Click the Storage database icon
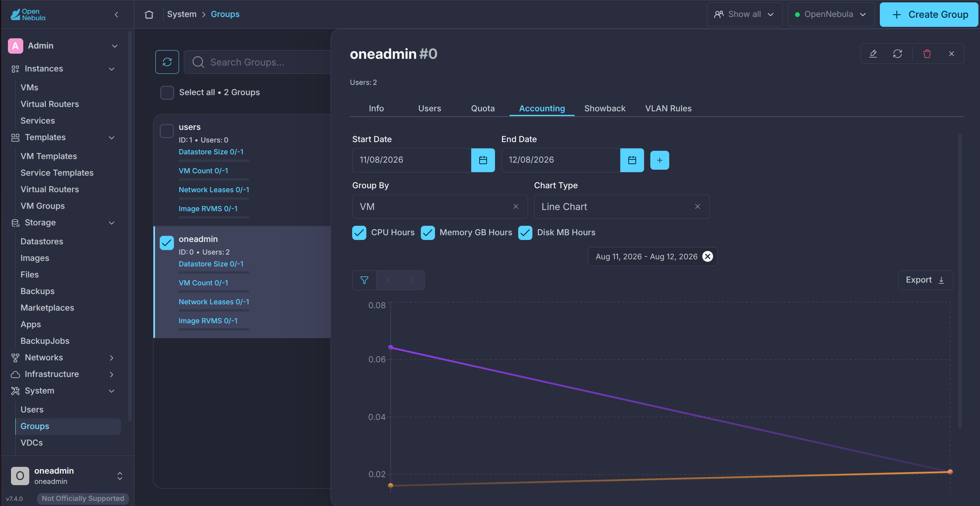980x506 pixels. tap(15, 223)
